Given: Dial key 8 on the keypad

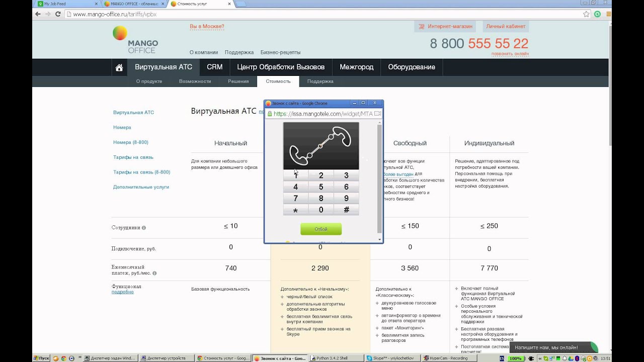Looking at the screenshot, I should pyautogui.click(x=321, y=199).
